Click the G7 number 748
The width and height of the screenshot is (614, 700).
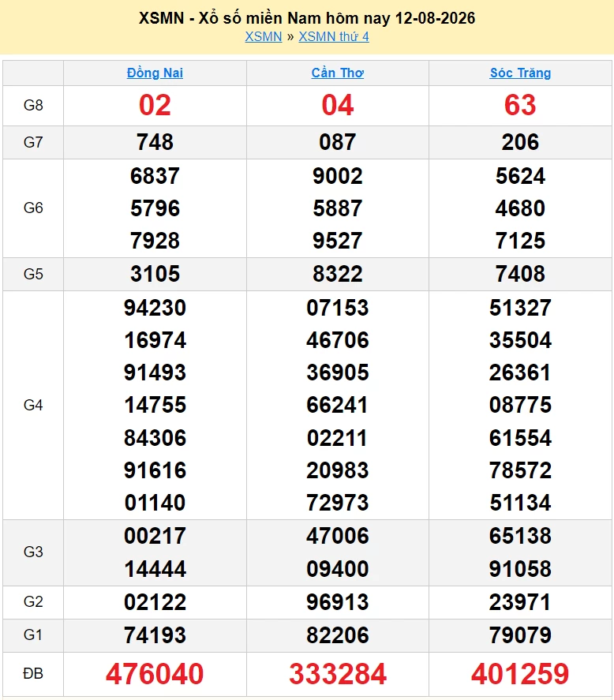155,142
